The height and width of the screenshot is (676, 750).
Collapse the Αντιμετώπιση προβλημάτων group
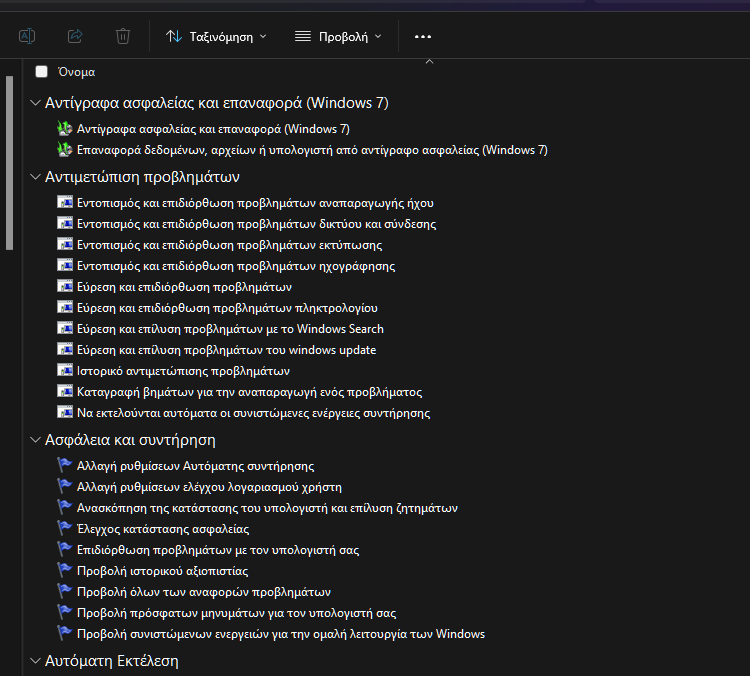tap(36, 178)
